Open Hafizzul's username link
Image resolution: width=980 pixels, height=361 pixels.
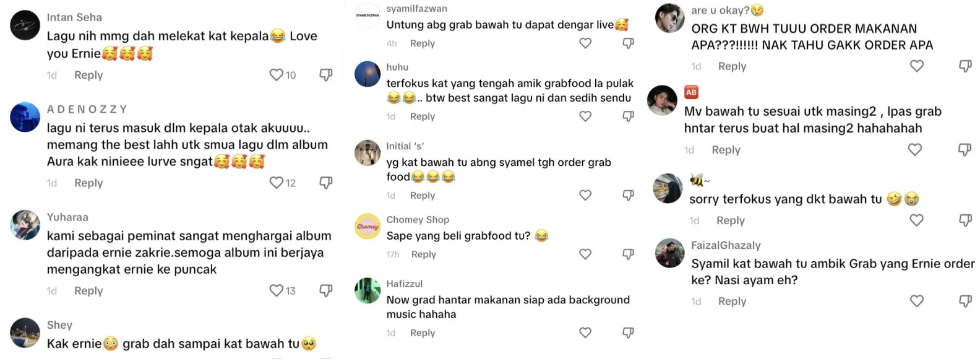[405, 284]
